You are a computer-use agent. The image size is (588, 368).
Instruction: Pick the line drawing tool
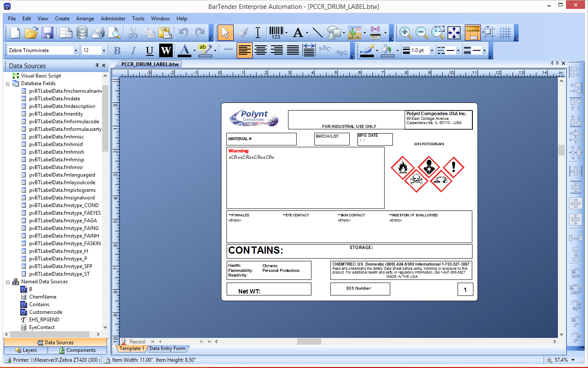click(x=317, y=33)
